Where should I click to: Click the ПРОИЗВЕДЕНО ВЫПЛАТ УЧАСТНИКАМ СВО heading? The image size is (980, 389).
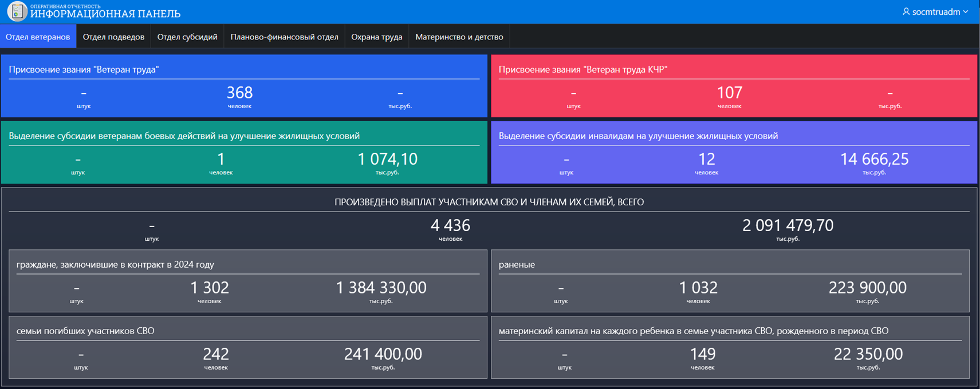click(x=489, y=202)
